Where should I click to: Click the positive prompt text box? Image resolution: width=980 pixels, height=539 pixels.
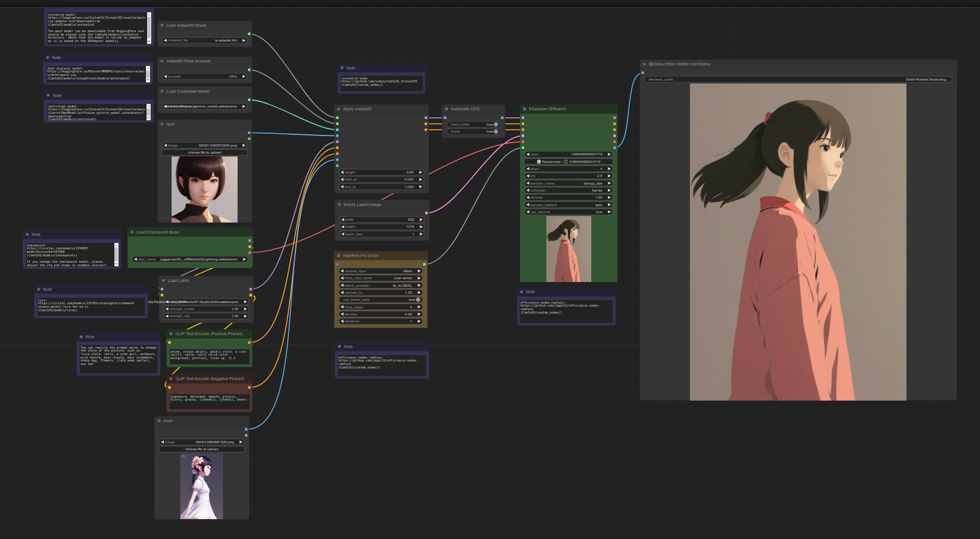point(210,356)
